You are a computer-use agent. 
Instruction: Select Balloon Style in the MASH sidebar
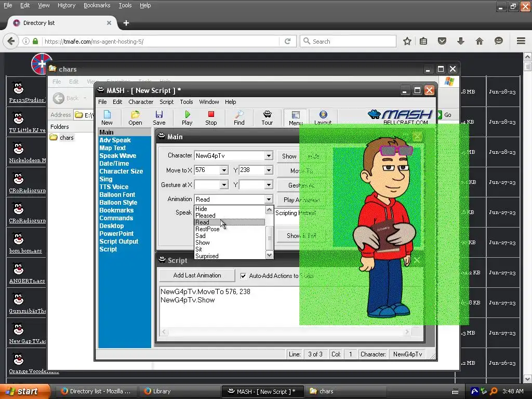click(x=118, y=203)
